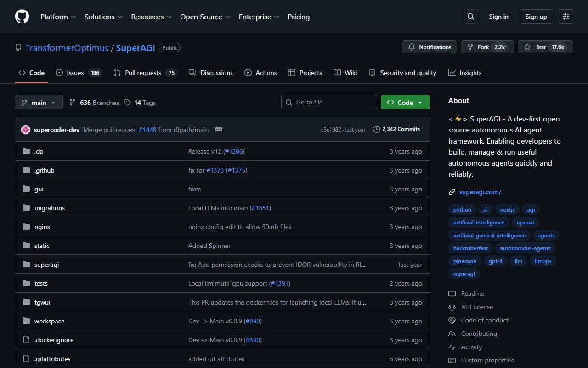Click the .gitattributes file icon
This screenshot has height=368, width=588.
pyautogui.click(x=26, y=359)
